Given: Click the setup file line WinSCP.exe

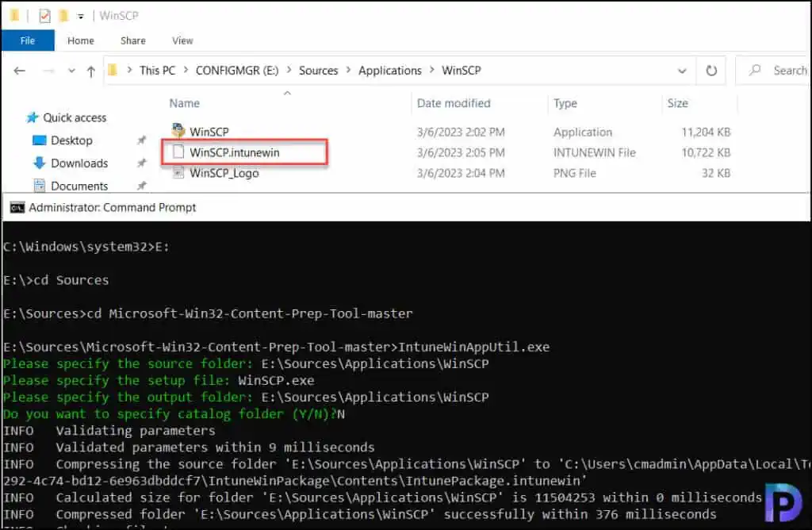Looking at the screenshot, I should pyautogui.click(x=159, y=380).
